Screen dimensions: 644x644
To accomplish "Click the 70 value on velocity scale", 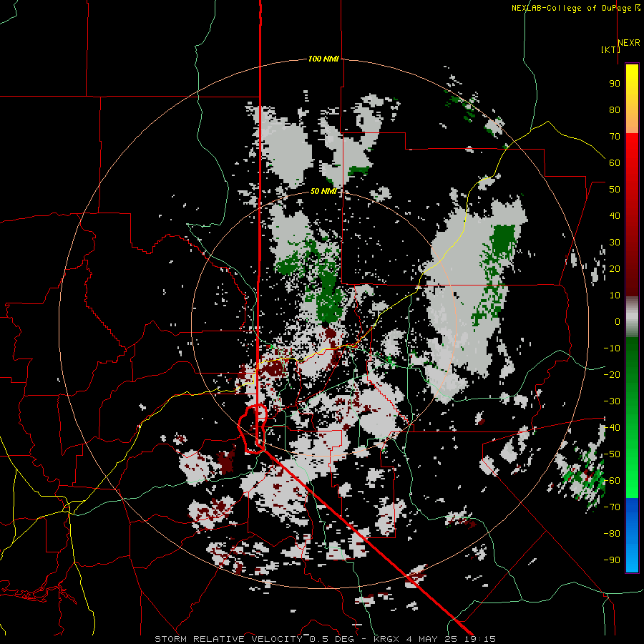I will [x=615, y=137].
